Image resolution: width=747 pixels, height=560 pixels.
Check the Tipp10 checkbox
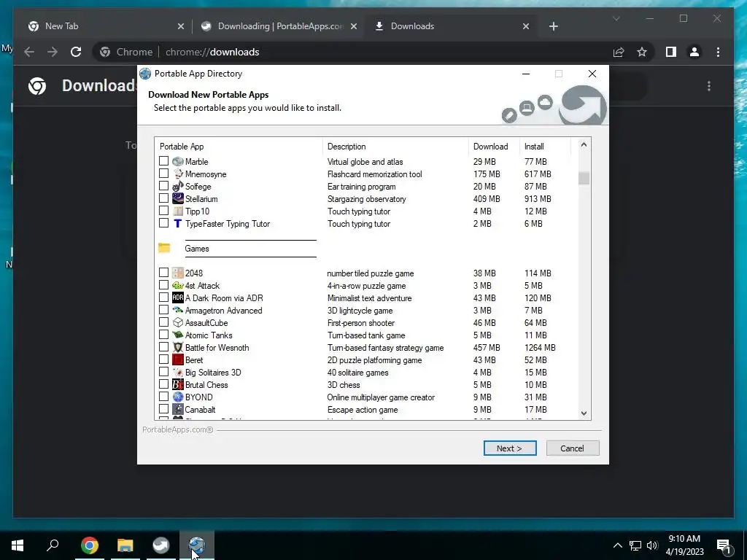pos(163,211)
